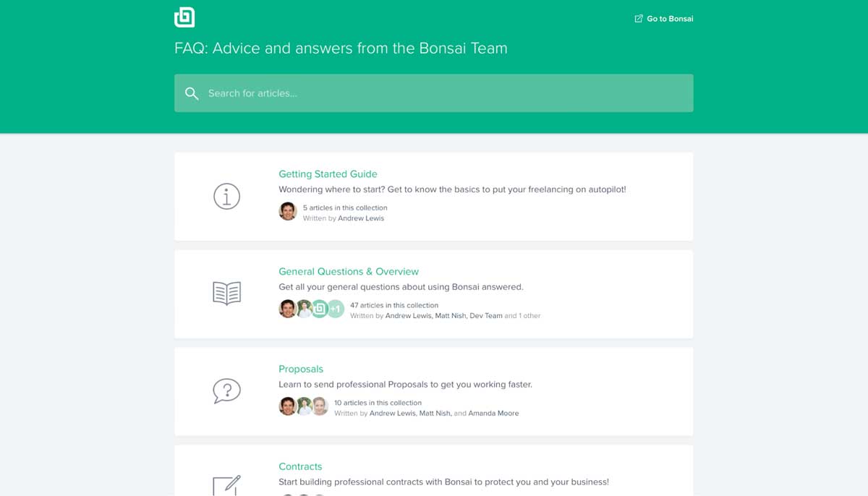Click the and 1 other authors text
Screen dimensions: 868x496
click(x=524, y=315)
